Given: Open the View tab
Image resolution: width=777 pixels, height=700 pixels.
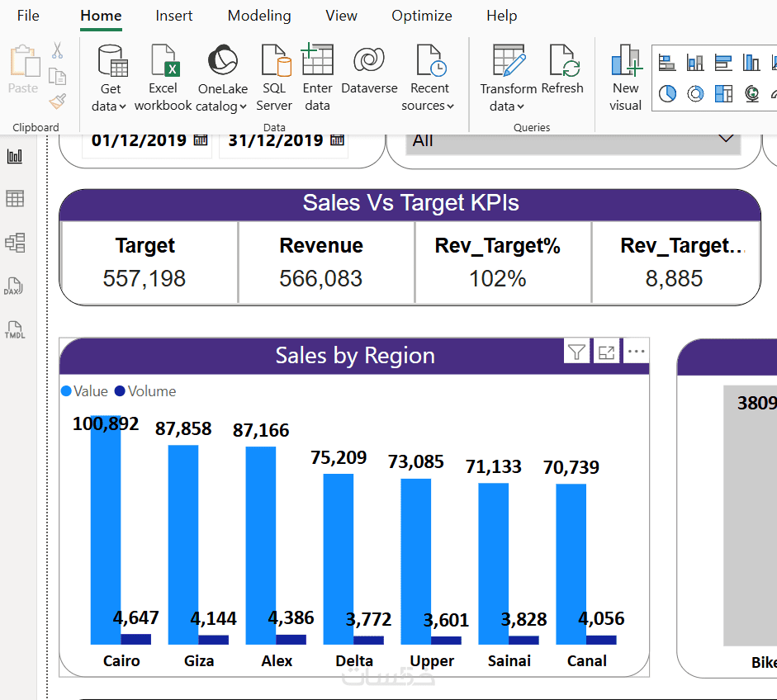Looking at the screenshot, I should [341, 16].
